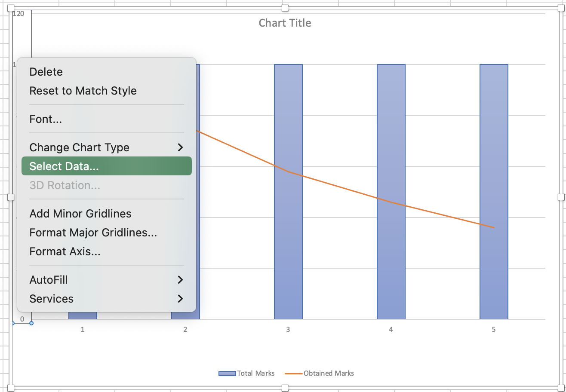The image size is (566, 392).
Task: Click axis label 5 on horizontal axis
Action: [493, 330]
